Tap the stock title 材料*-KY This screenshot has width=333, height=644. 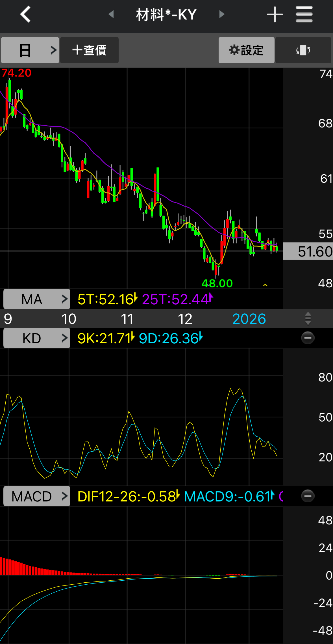pos(166,14)
